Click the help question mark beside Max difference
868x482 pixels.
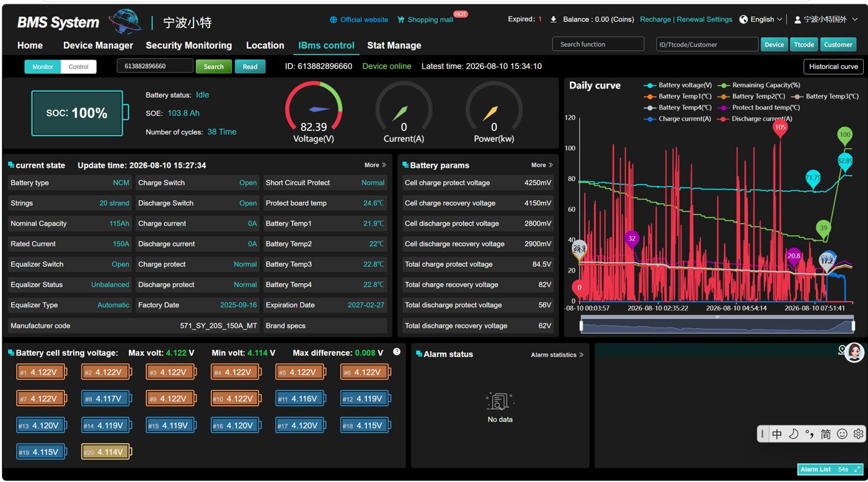(x=397, y=352)
